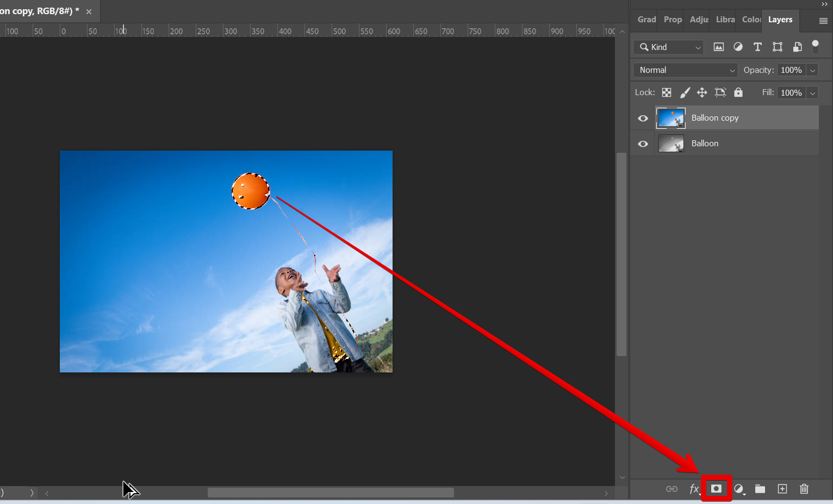Filter layers by type layers (T icon)
Image resolution: width=833 pixels, height=504 pixels.
point(757,47)
